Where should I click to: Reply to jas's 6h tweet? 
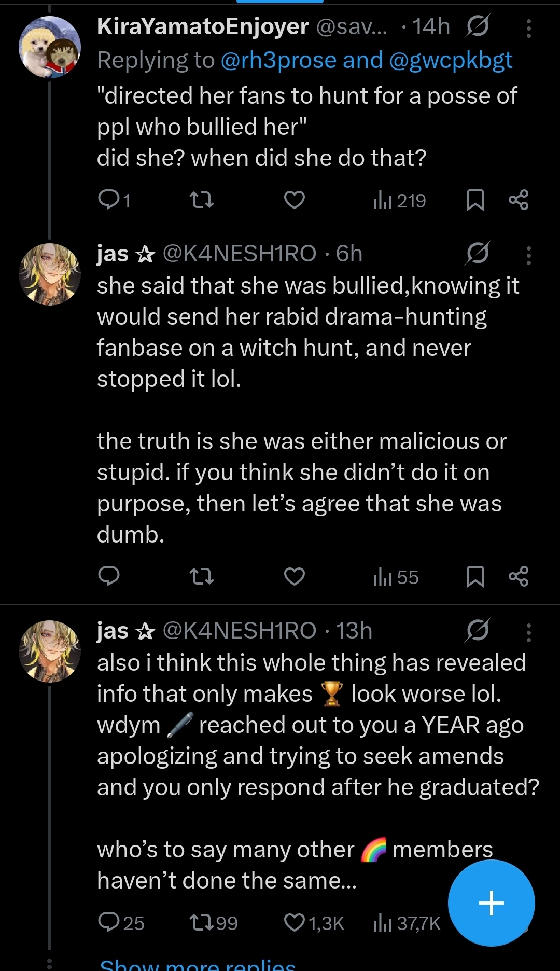click(x=109, y=576)
